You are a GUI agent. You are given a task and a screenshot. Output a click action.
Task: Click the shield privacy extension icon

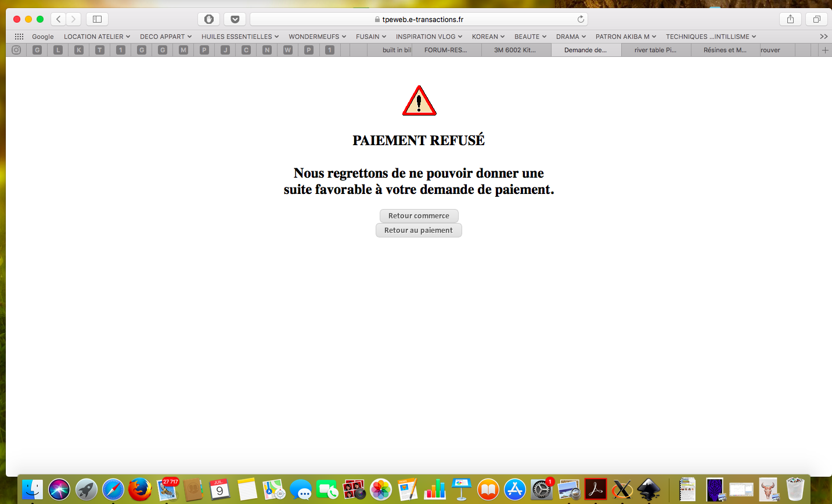coord(209,19)
